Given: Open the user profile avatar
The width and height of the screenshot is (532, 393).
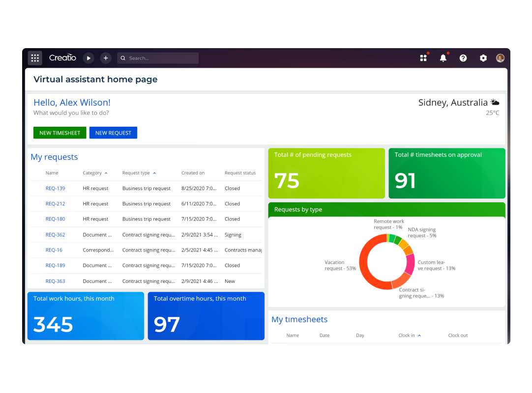Looking at the screenshot, I should (500, 58).
